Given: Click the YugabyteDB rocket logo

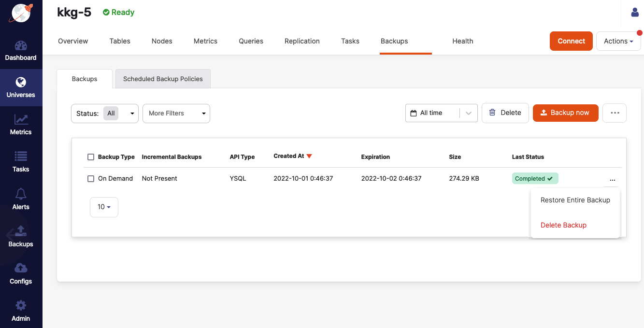Looking at the screenshot, I should pyautogui.click(x=21, y=13).
